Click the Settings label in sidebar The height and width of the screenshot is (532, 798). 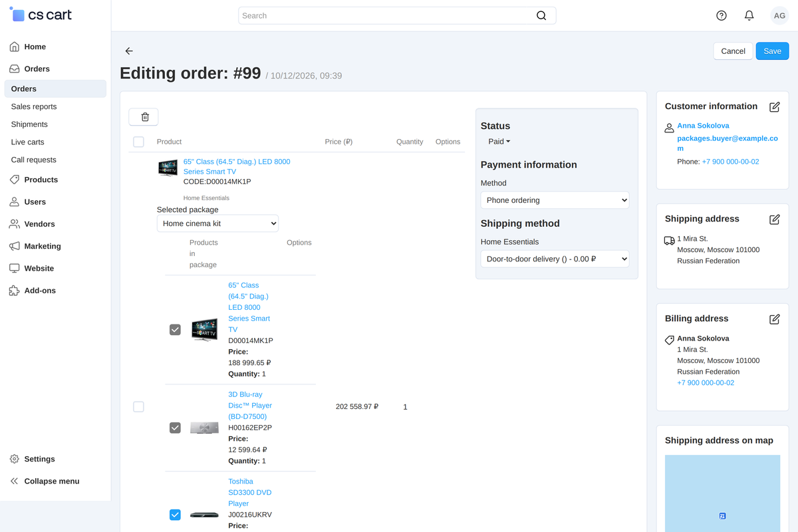pyautogui.click(x=39, y=459)
